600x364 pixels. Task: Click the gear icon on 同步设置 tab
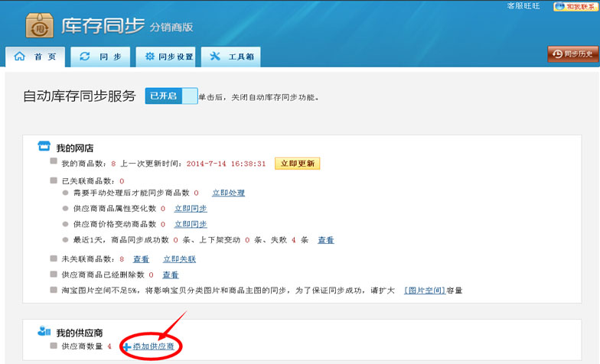pyautogui.click(x=150, y=57)
